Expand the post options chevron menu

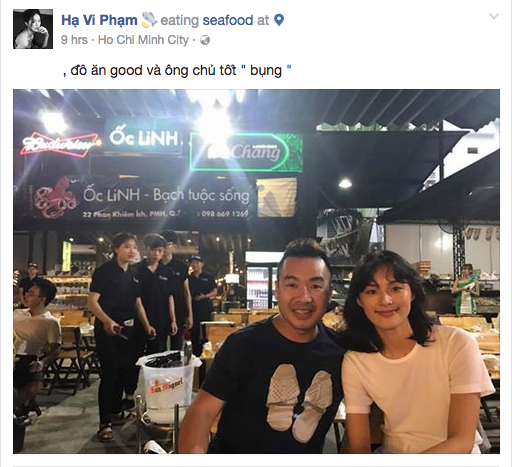494,16
